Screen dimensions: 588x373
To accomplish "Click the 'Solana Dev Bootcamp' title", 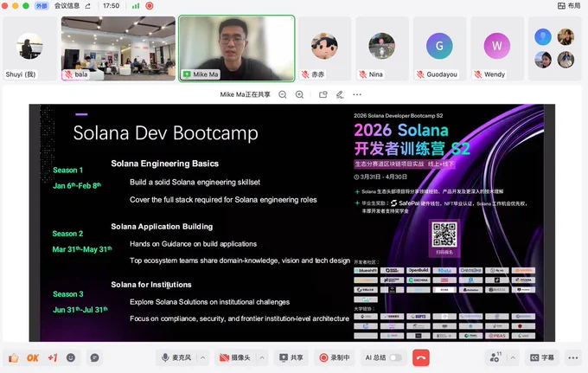I will click(166, 132).
